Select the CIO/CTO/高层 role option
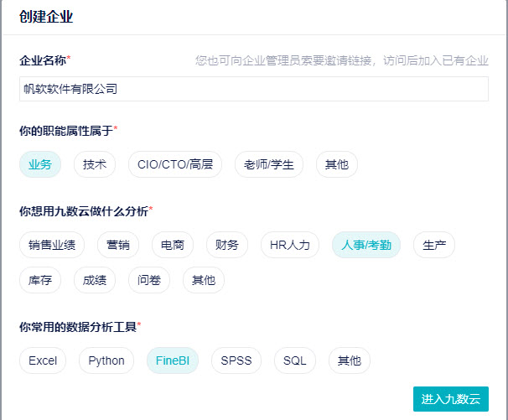This screenshot has width=508, height=420. [175, 164]
